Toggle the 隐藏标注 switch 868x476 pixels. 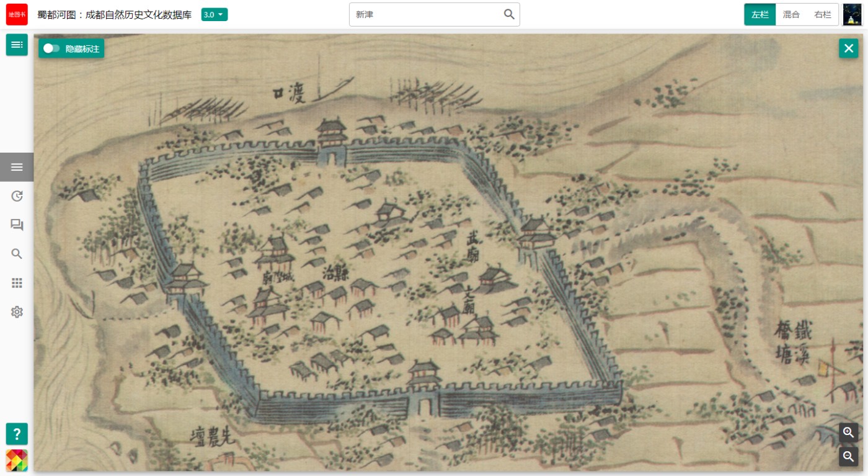pyautogui.click(x=51, y=48)
